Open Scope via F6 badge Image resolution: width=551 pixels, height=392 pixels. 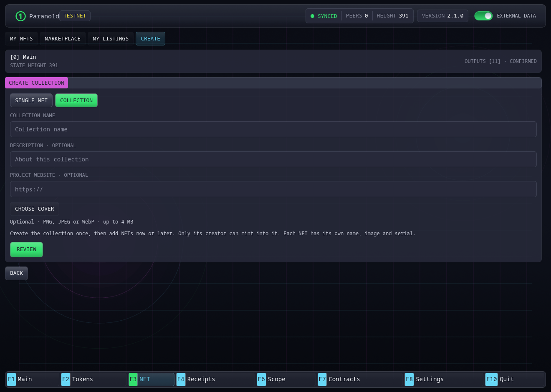[x=261, y=379]
